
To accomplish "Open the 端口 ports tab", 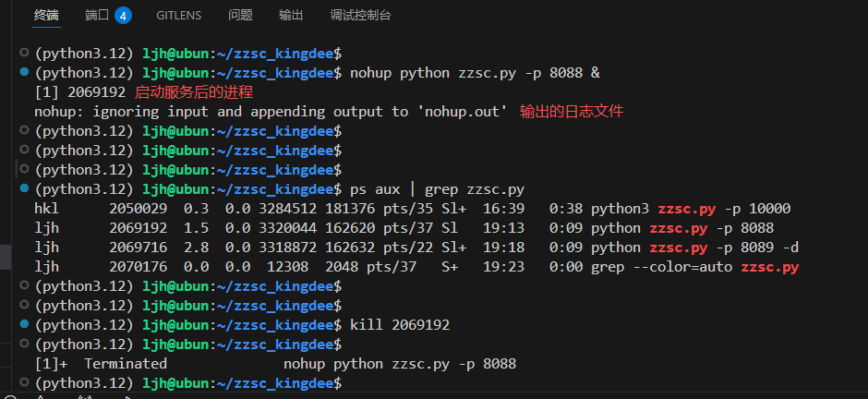I will point(98,16).
